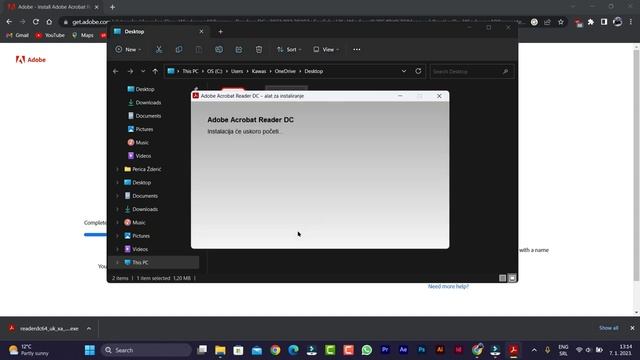
Task: Open the View dropdown in File Explorer
Action: 326,49
